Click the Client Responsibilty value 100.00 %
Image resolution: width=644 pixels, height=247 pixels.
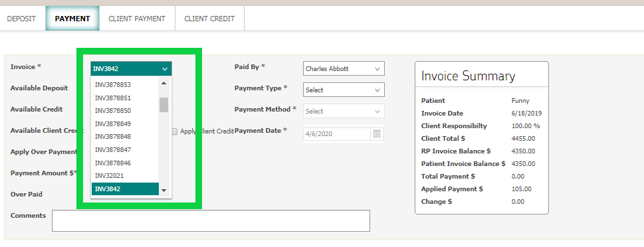pyautogui.click(x=526, y=126)
